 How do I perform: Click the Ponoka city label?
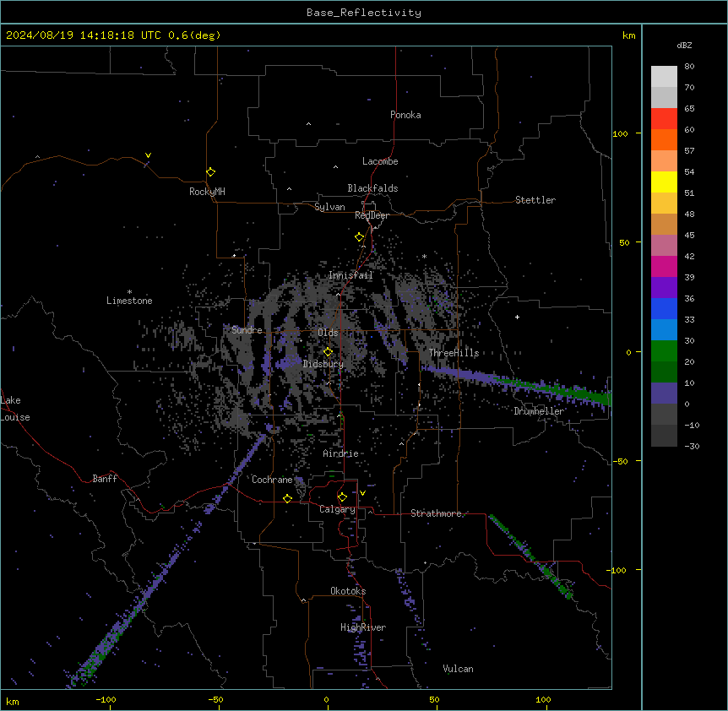(x=405, y=115)
